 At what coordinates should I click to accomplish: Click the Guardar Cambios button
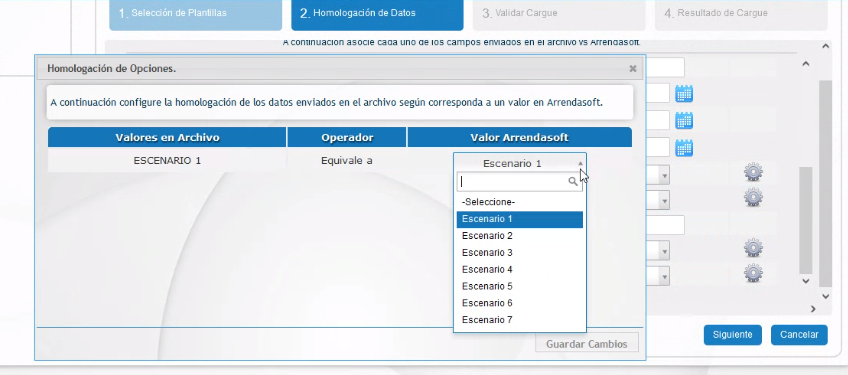pos(587,344)
